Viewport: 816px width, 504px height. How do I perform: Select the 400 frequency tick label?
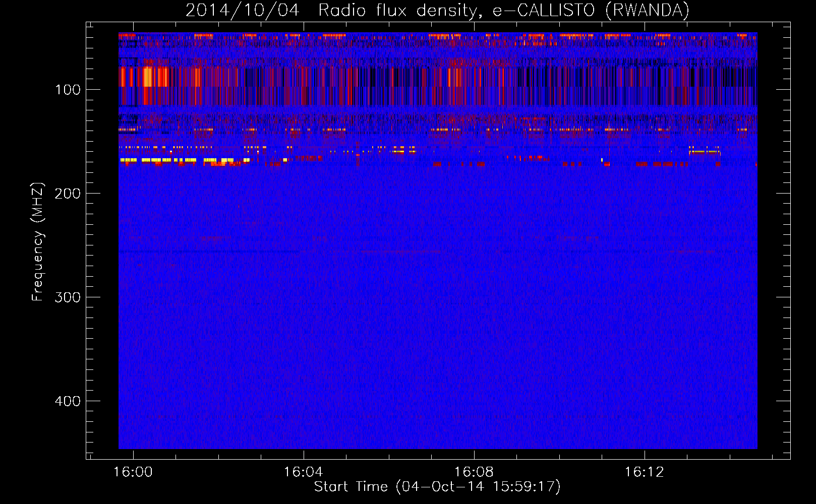(68, 401)
